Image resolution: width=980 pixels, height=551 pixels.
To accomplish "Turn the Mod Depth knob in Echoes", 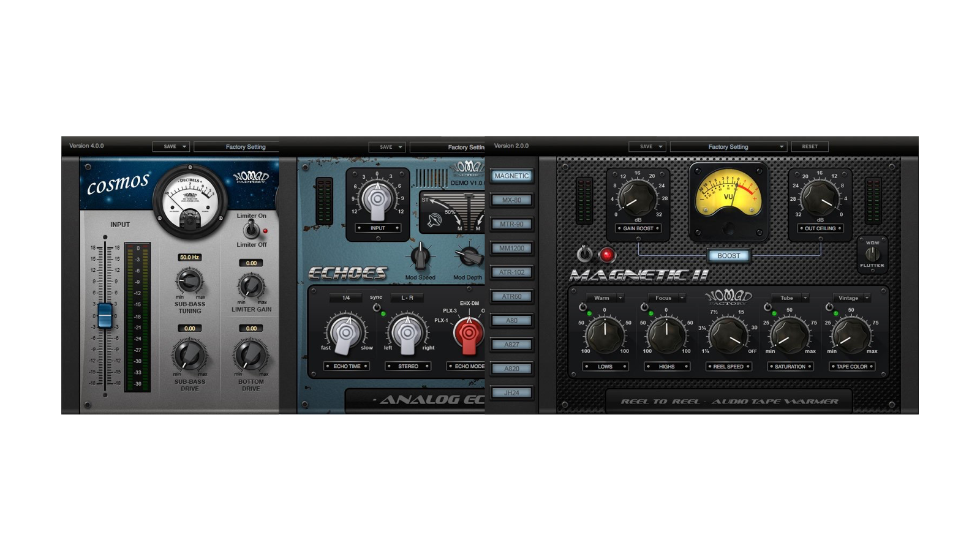I will 469,257.
